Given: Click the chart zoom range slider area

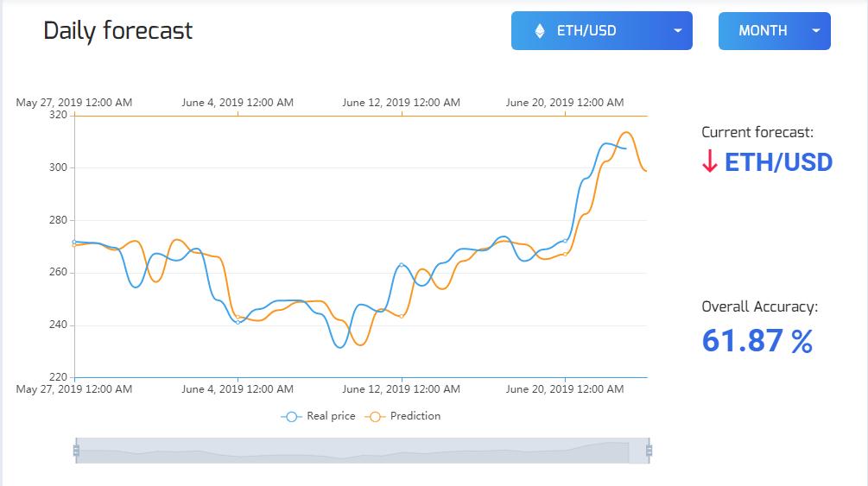Looking at the screenshot, I should [363, 451].
